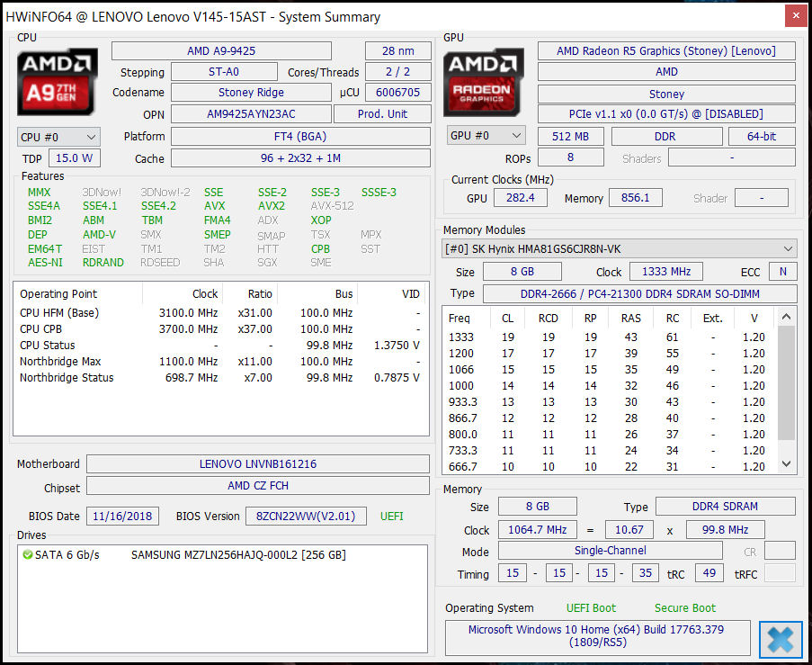Click the memory timings scrollbar down arrow
This screenshot has width=812, height=665.
click(x=786, y=464)
